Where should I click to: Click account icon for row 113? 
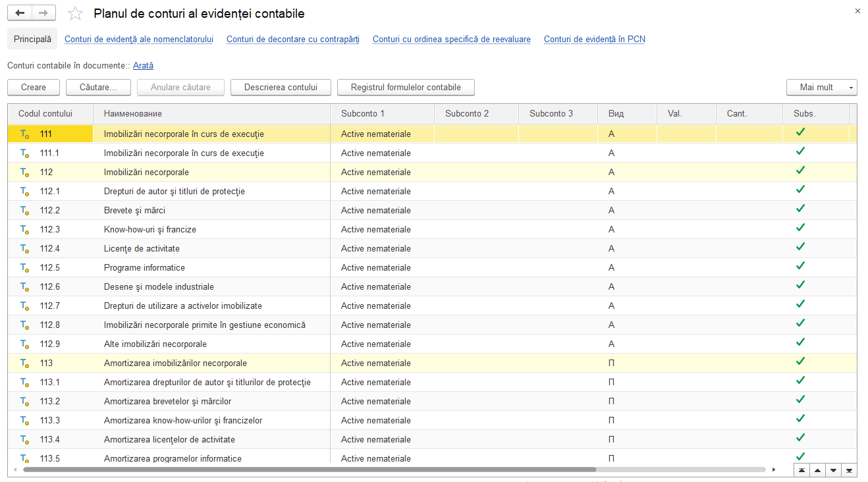tap(24, 363)
